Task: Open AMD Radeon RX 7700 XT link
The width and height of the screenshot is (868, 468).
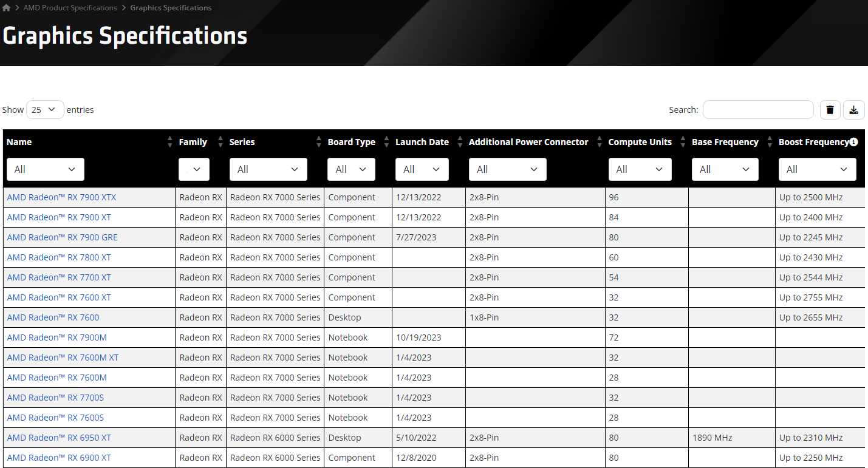Action: tap(59, 277)
